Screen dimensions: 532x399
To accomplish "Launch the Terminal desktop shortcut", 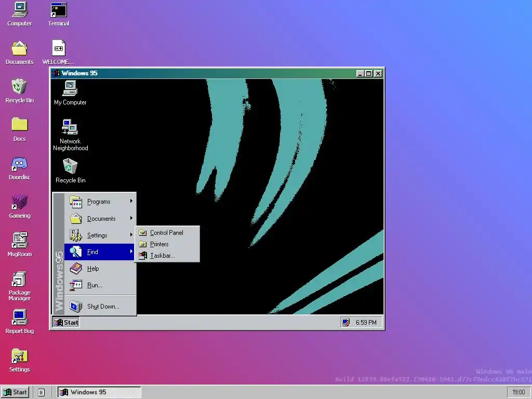I will (58, 14).
